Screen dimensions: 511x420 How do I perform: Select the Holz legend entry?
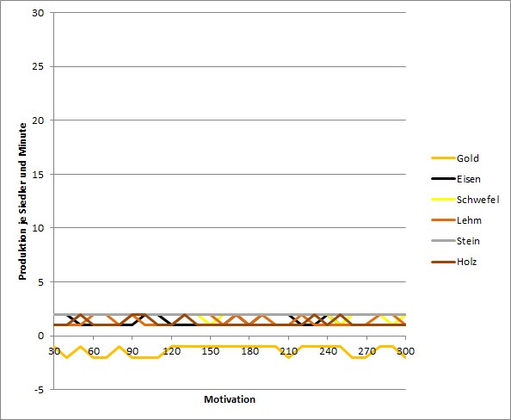454,262
